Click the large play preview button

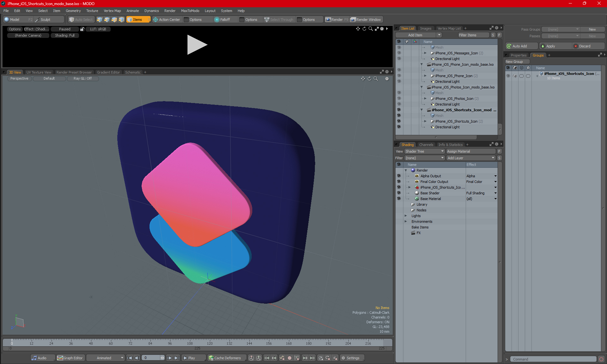point(197,45)
